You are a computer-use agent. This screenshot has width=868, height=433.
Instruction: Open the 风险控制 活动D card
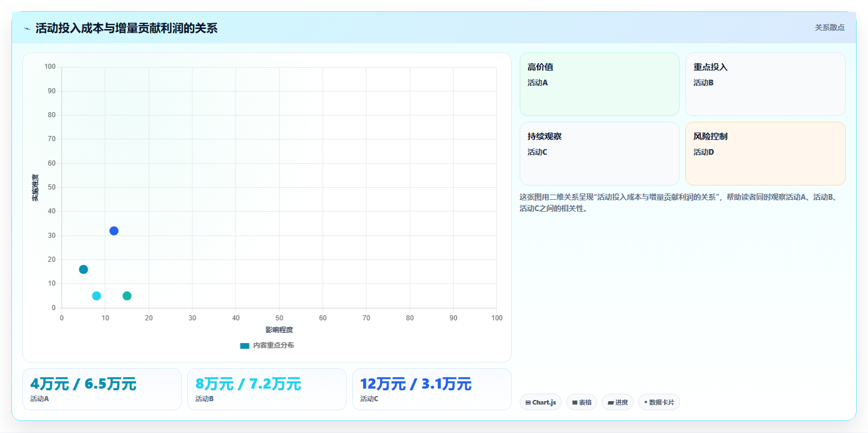765,154
